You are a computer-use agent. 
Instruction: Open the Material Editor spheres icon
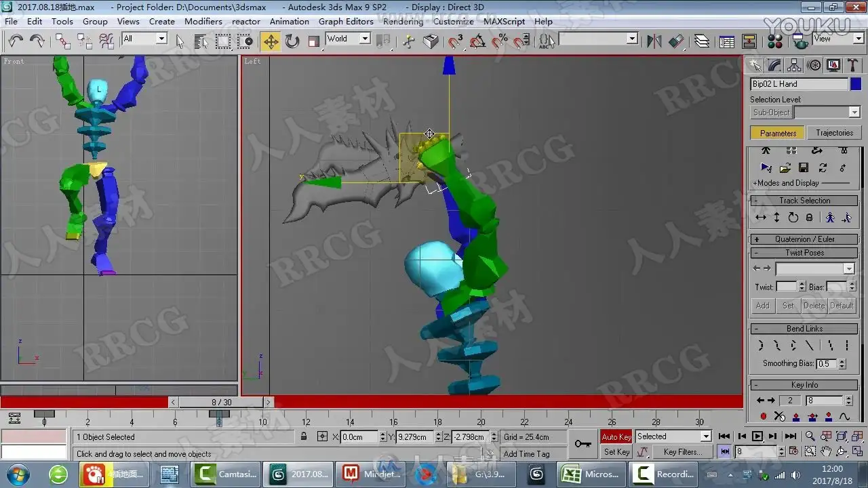pos(775,41)
